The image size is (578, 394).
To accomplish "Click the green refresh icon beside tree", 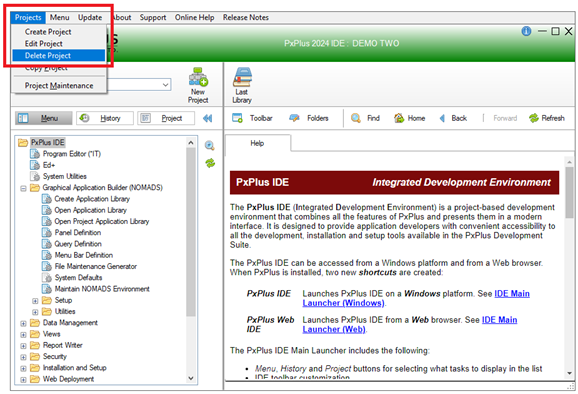I will coord(210,163).
